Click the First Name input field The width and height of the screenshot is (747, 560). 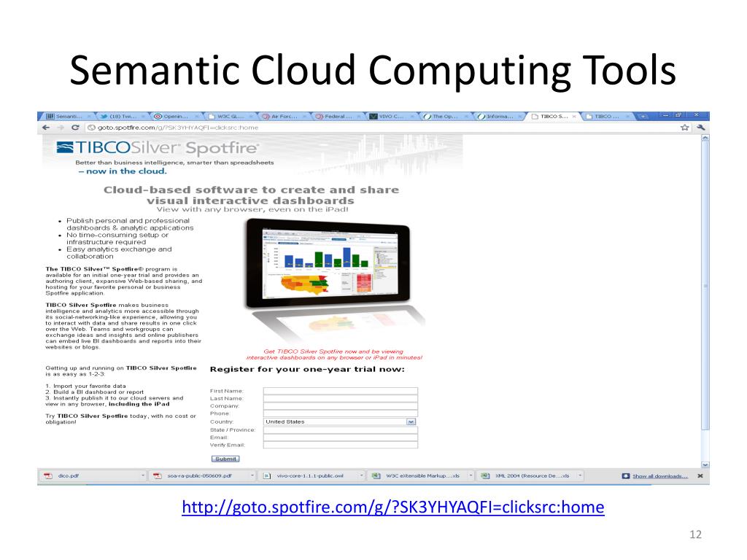point(340,391)
